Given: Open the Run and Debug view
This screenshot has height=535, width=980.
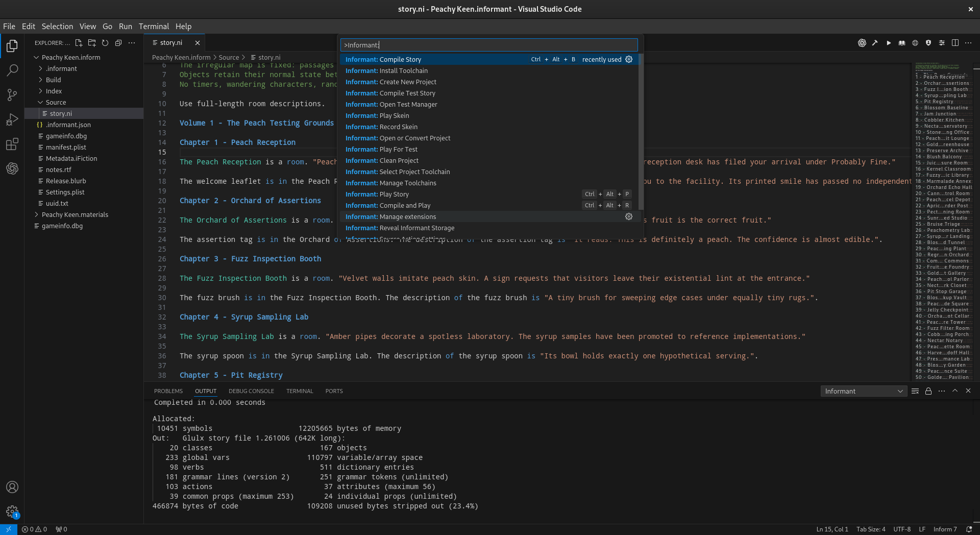Looking at the screenshot, I should pos(12,119).
